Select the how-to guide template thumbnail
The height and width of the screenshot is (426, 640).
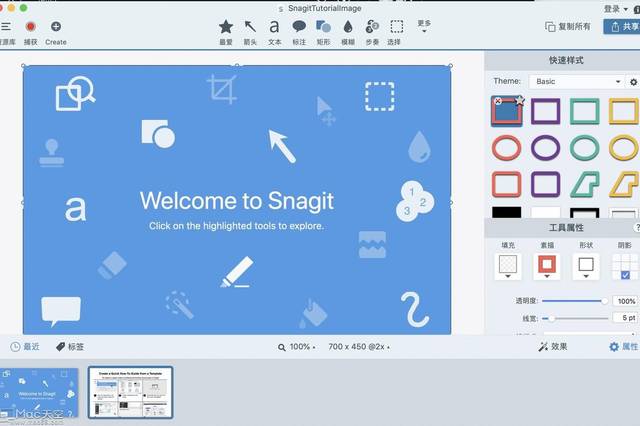point(131,393)
